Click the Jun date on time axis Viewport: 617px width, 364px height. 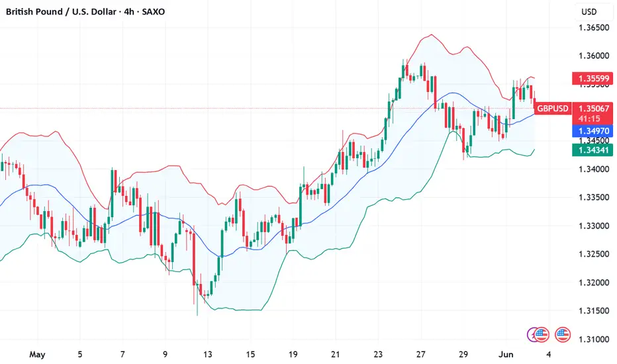tap(506, 355)
